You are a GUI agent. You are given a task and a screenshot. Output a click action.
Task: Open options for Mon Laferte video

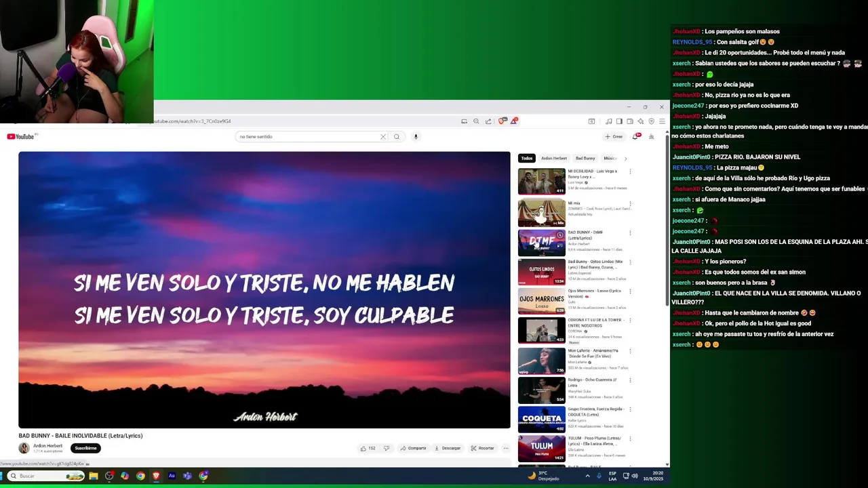click(630, 351)
